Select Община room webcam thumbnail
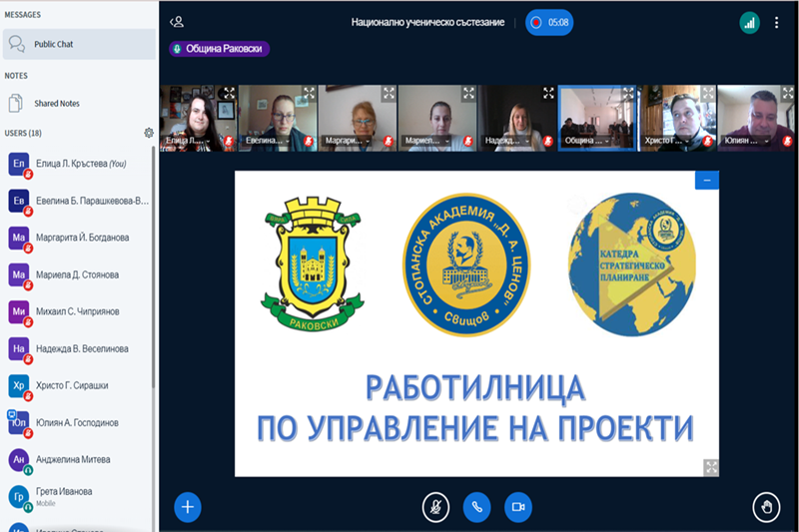799x532 pixels. click(597, 118)
